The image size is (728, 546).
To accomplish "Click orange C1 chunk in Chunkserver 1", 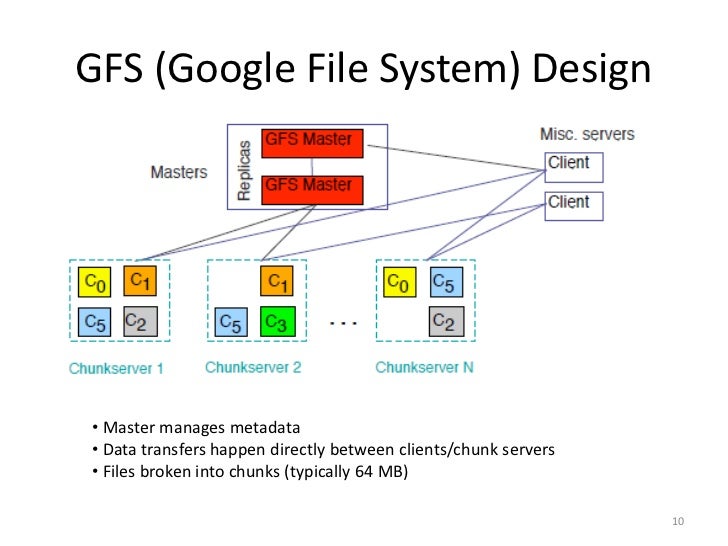I will click(x=140, y=280).
